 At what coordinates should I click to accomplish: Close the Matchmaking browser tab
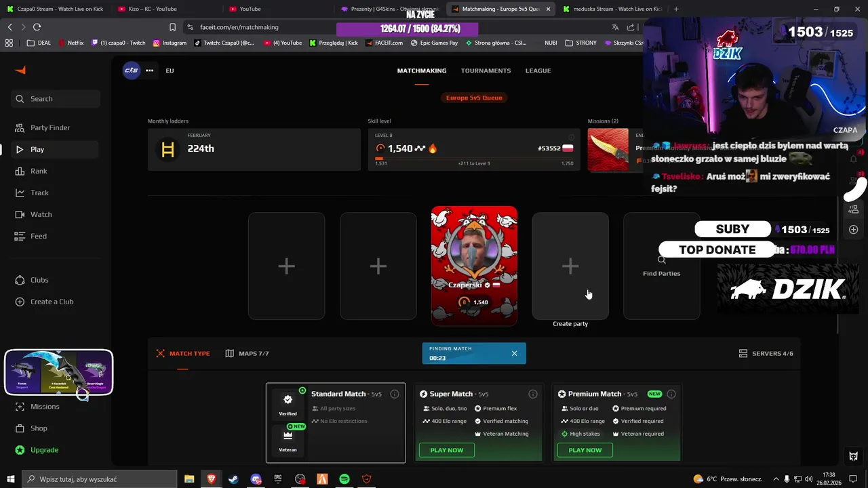(x=548, y=9)
